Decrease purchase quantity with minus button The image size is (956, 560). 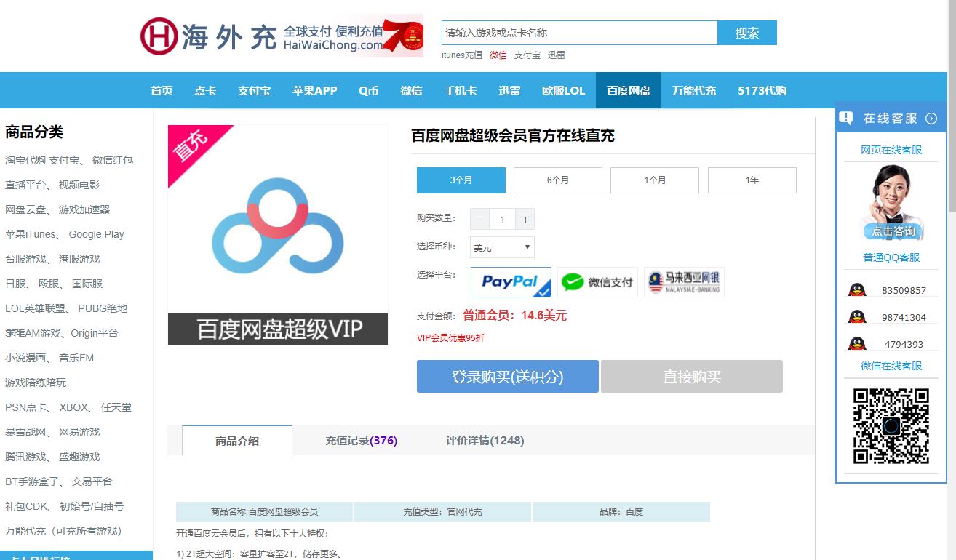tap(480, 219)
